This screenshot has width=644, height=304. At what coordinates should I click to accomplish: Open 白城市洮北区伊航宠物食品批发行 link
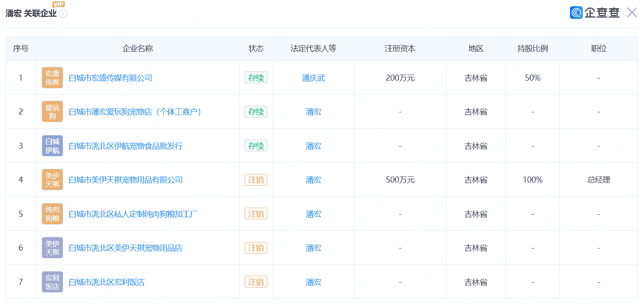coord(126,146)
